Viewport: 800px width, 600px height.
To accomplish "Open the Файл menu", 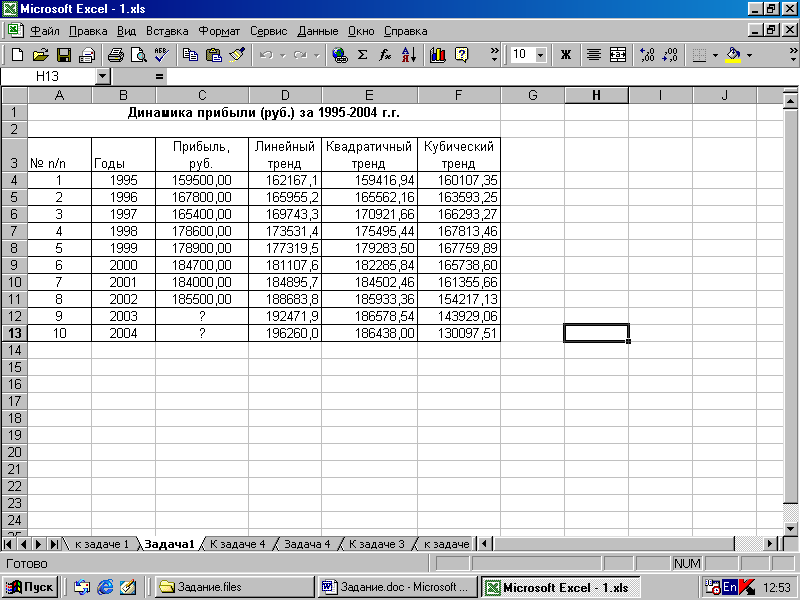I will (x=45, y=31).
